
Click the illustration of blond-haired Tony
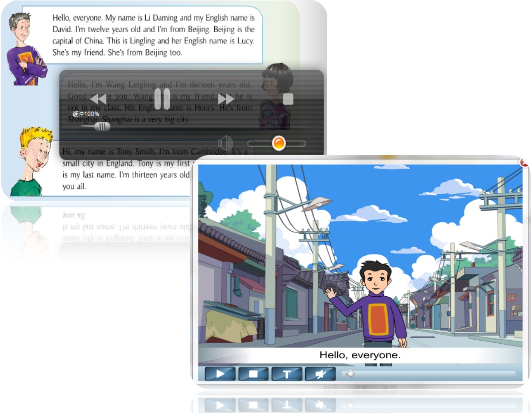click(x=33, y=161)
